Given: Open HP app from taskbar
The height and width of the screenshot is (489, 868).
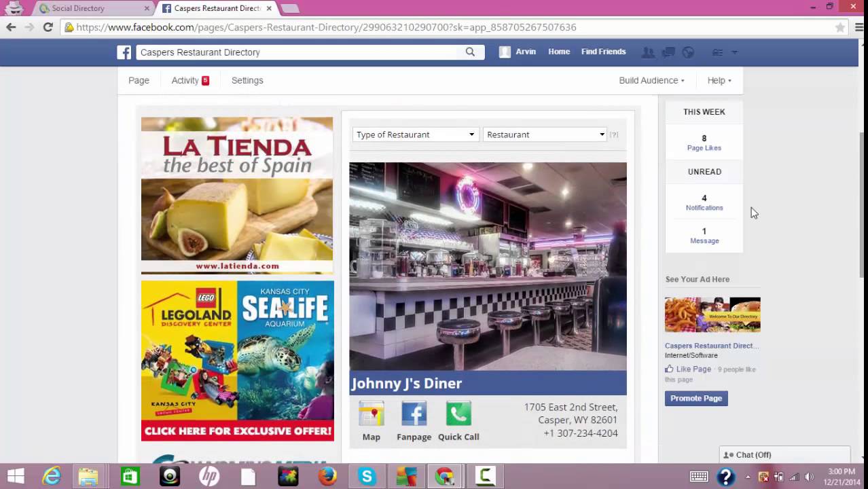Looking at the screenshot, I should click(209, 476).
